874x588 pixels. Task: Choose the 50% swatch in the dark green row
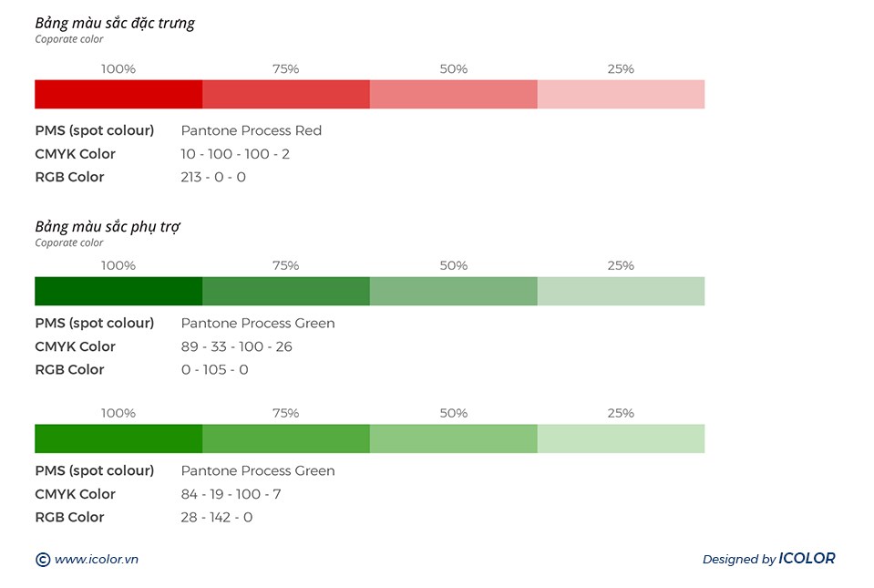tap(453, 291)
